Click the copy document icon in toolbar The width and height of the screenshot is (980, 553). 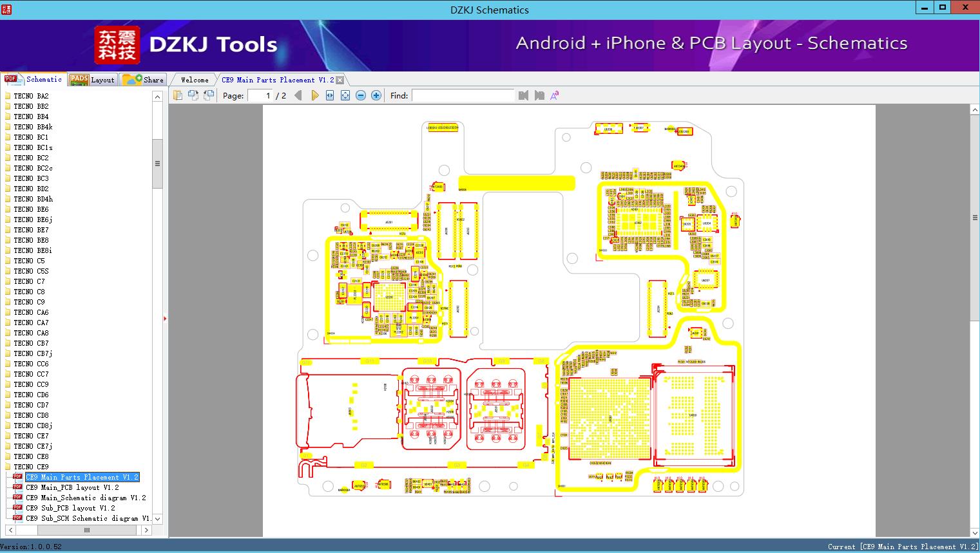pyautogui.click(x=177, y=95)
